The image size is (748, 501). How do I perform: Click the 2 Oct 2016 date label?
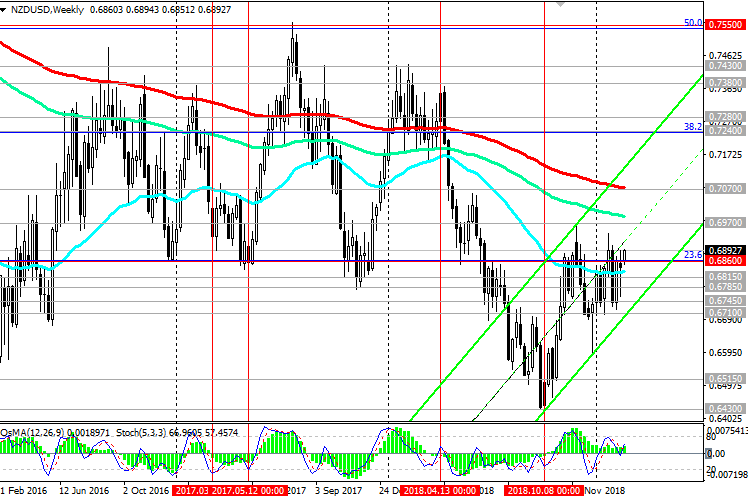[146, 491]
